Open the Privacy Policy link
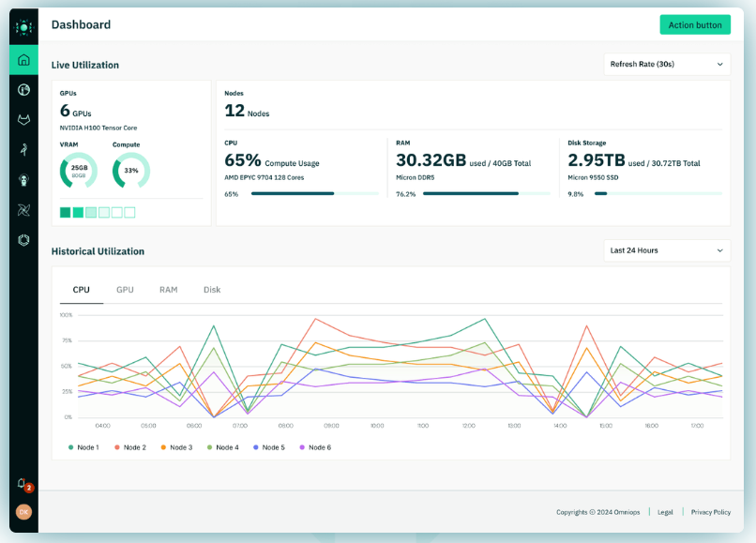 (x=710, y=512)
